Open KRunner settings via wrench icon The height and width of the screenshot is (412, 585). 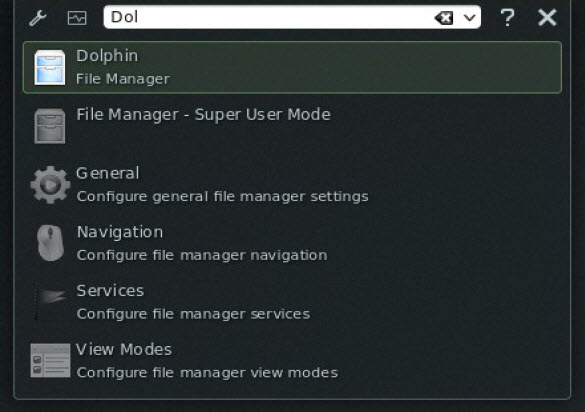tap(38, 18)
